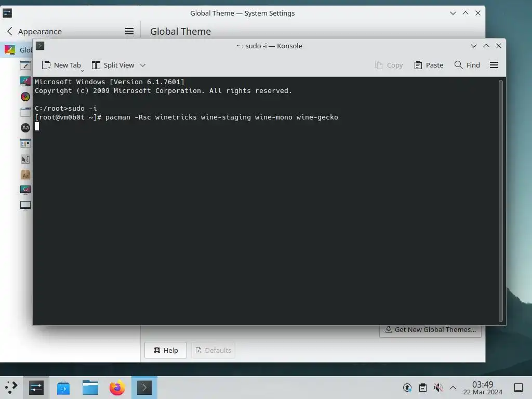This screenshot has width=532, height=399.
Task: Open Dolphin file manager from taskbar
Action: tap(90, 388)
